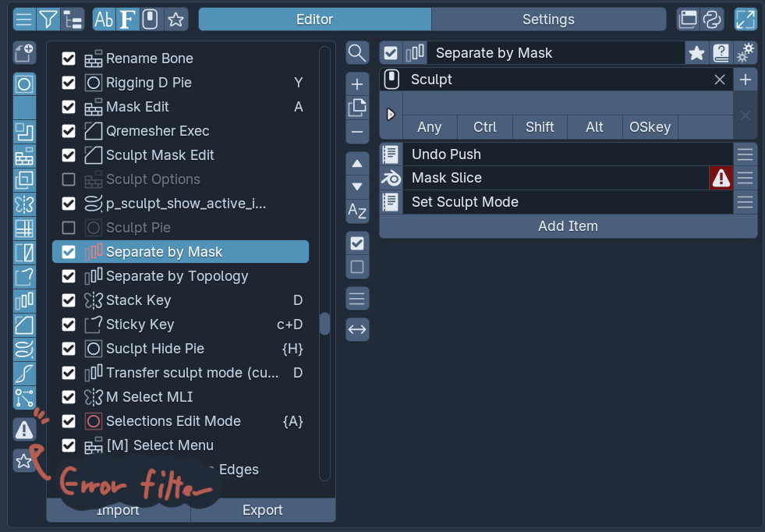Click the horizontal resize arrows icon

(x=357, y=329)
